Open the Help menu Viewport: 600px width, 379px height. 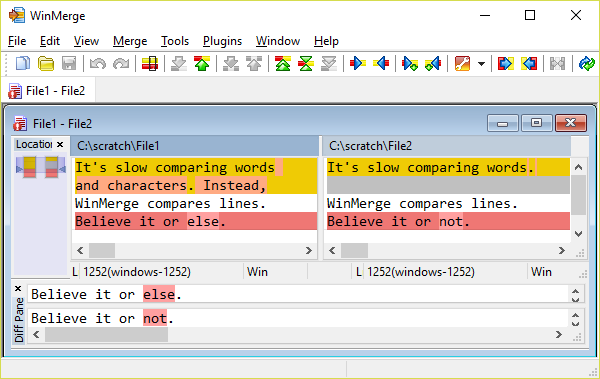pyautogui.click(x=326, y=41)
